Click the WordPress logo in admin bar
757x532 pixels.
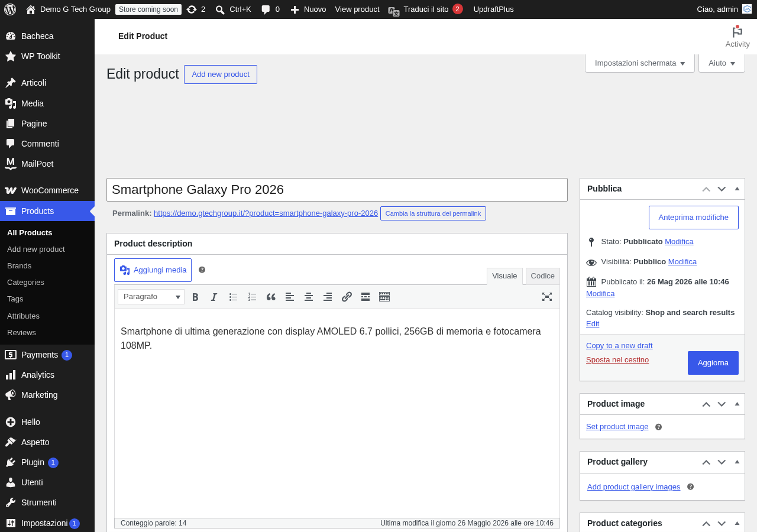click(10, 9)
